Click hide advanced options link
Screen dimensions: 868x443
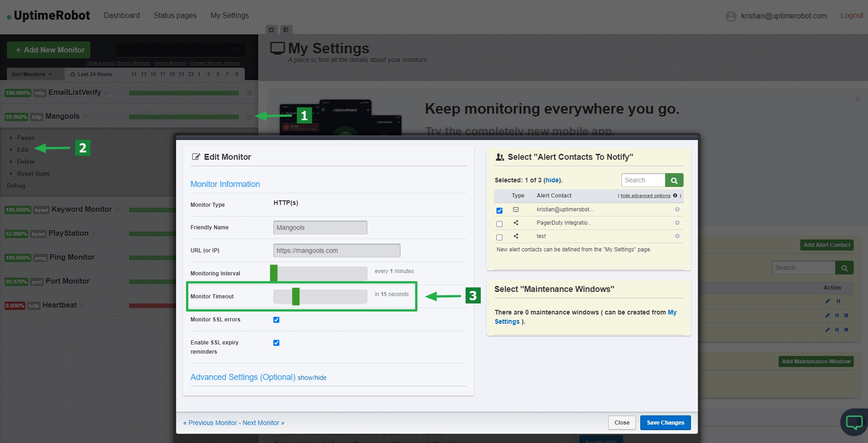(x=645, y=196)
